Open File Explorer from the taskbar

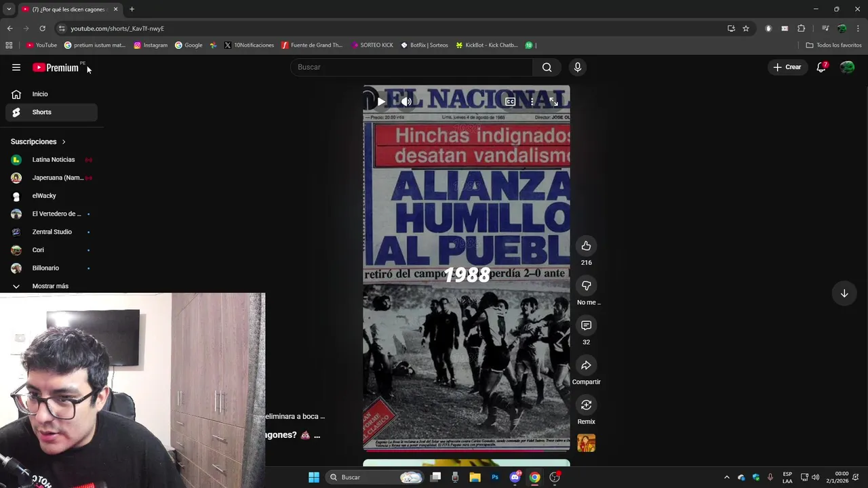(475, 477)
